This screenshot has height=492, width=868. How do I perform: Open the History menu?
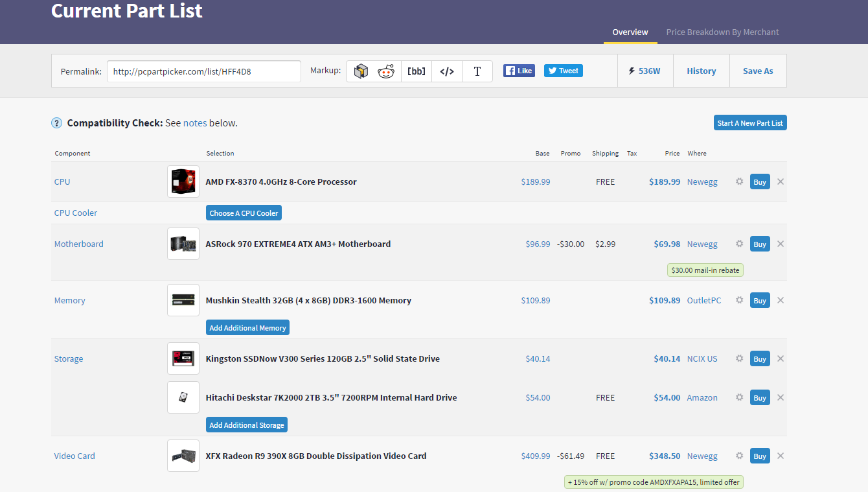tap(702, 71)
